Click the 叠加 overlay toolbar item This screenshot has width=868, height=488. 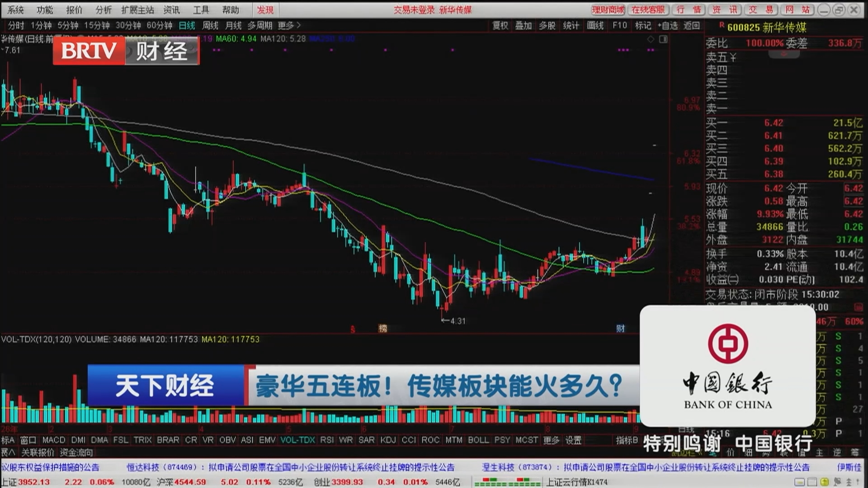click(x=524, y=26)
